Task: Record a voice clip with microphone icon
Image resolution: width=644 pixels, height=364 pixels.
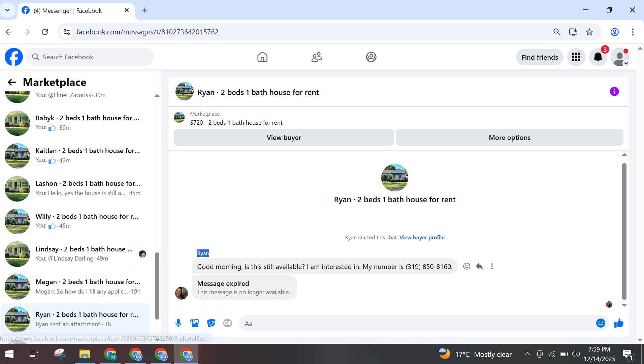Action: (179, 323)
